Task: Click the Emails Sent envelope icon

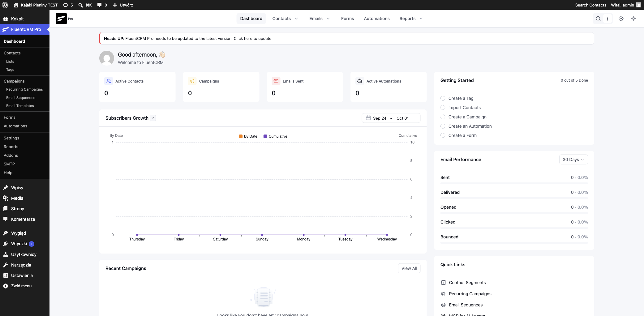Action: tap(276, 81)
